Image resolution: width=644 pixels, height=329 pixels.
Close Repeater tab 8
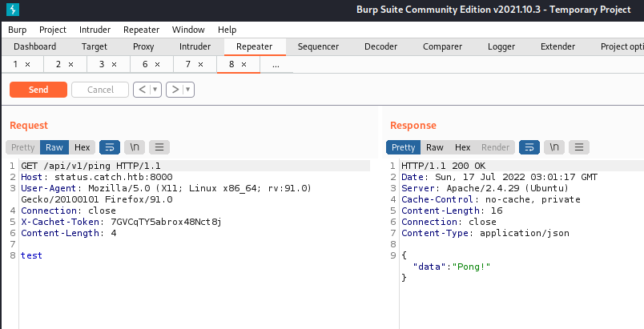244,64
